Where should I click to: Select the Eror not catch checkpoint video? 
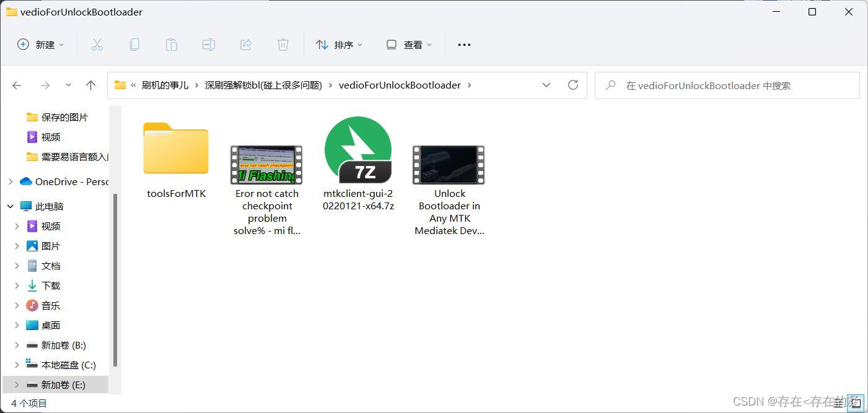coord(266,165)
